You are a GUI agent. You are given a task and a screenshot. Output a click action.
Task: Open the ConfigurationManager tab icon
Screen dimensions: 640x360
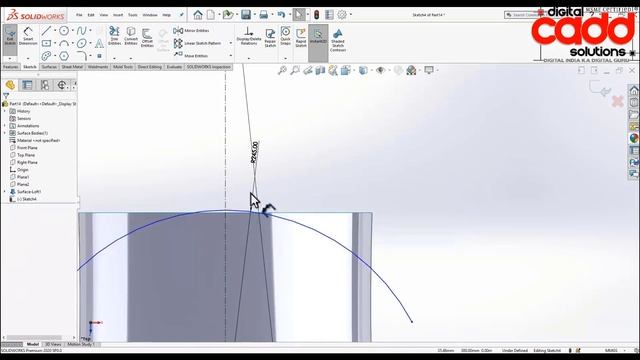tap(44, 85)
